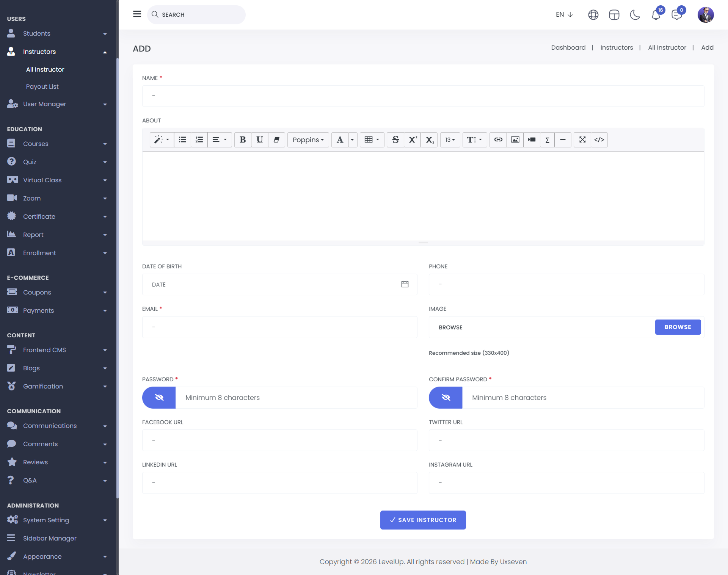Toggle bold formatting in About editor
The width and height of the screenshot is (728, 575).
(x=243, y=140)
